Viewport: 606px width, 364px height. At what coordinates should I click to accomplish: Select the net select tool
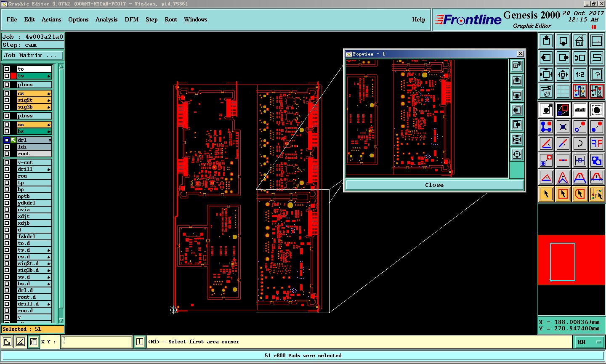(597, 194)
